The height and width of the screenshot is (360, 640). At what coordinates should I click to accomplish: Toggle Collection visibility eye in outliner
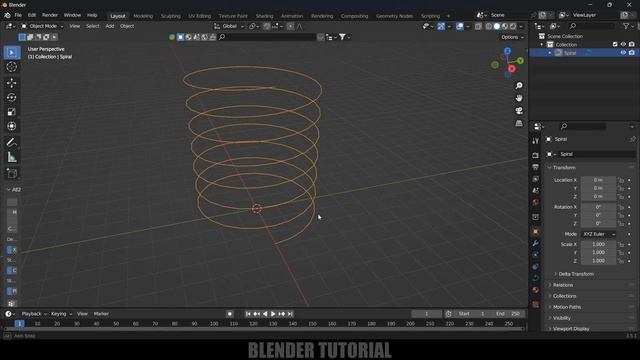[x=623, y=44]
